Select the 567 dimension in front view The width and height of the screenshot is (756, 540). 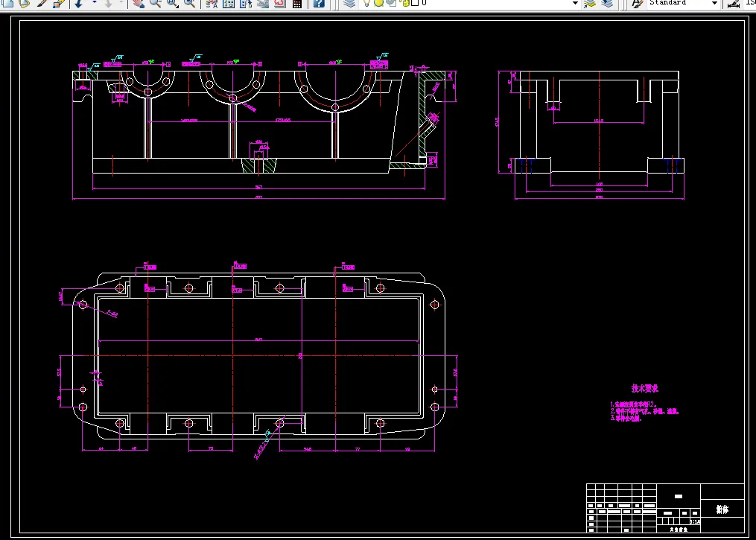pyautogui.click(x=258, y=187)
